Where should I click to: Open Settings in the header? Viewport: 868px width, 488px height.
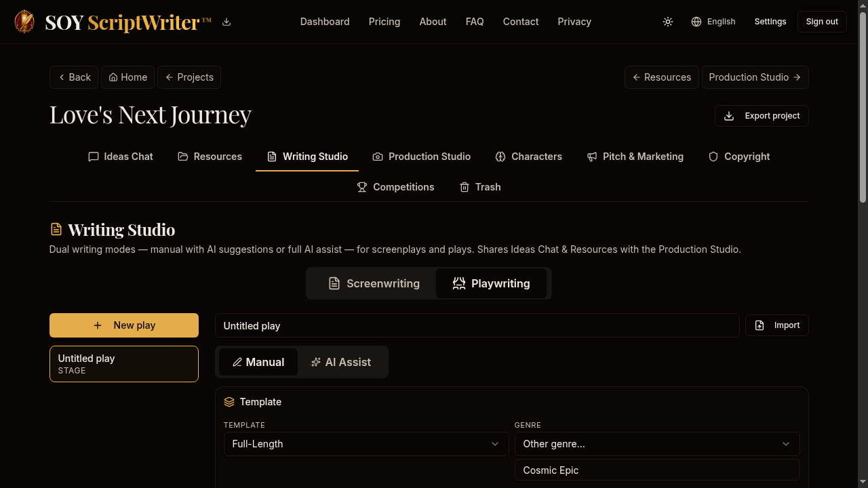point(770,22)
